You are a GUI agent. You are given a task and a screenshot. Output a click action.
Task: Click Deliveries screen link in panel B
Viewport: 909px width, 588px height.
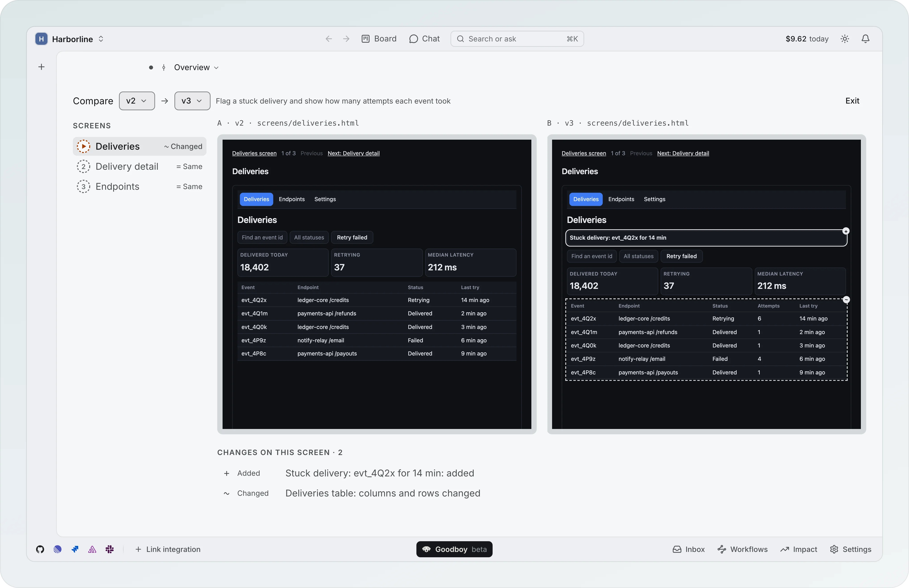click(583, 153)
